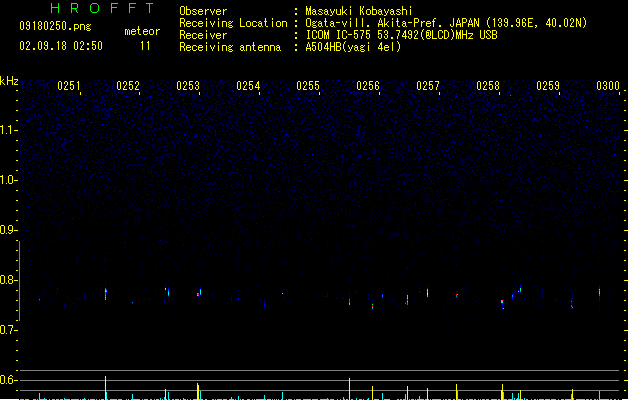Click the kHz axis unit label
Image resolution: width=629 pixels, height=400 pixels.
tap(9, 81)
